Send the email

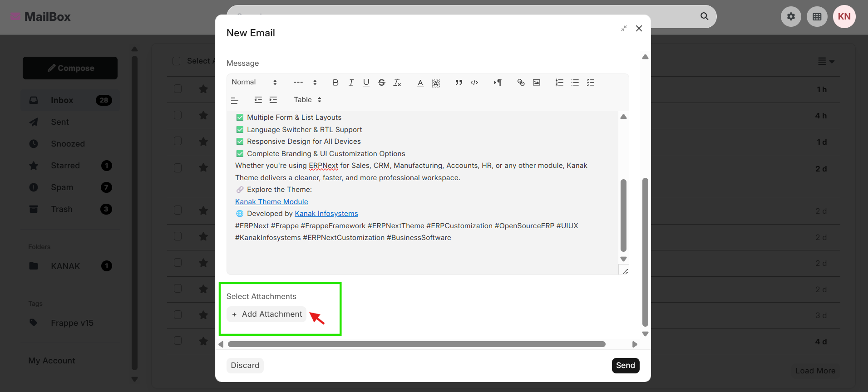(x=626, y=365)
